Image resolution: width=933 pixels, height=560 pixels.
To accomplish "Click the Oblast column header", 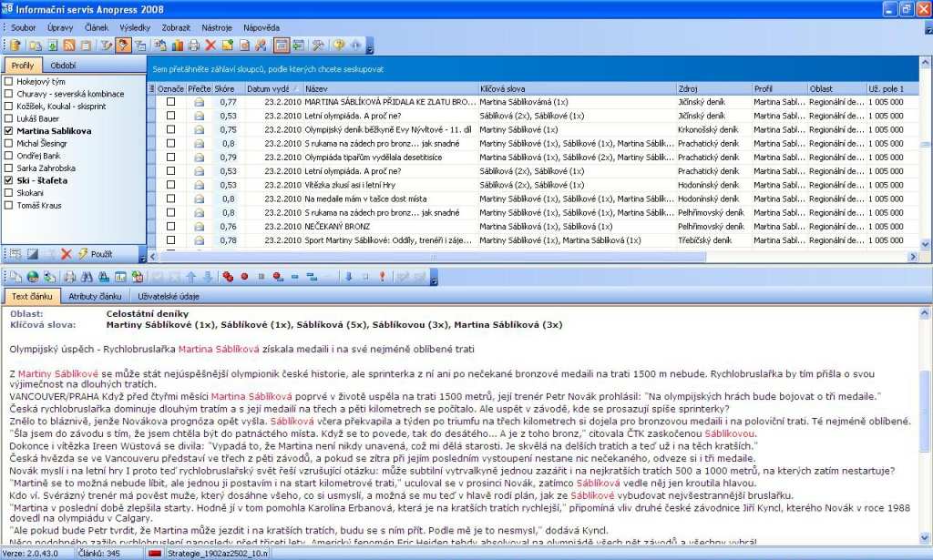I will [x=836, y=88].
